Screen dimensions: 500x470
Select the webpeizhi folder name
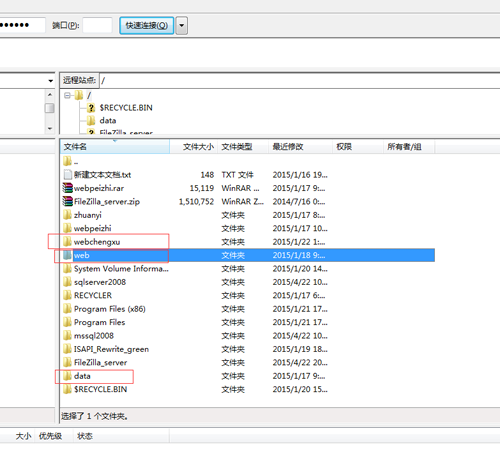tap(92, 228)
